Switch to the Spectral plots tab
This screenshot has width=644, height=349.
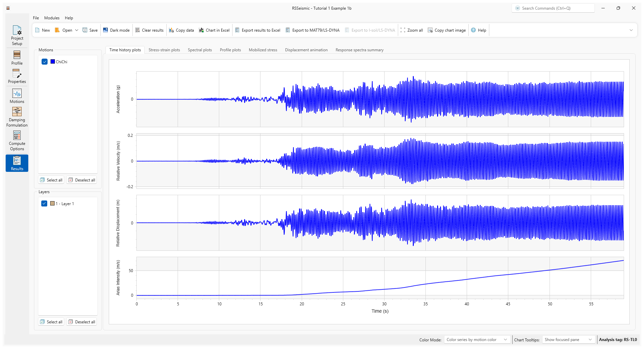(200, 50)
